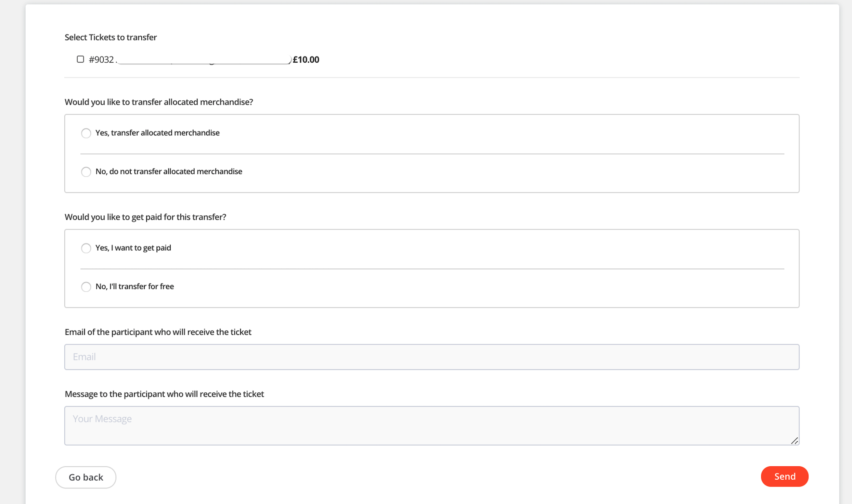Click the 'Message to the participant' field label
The width and height of the screenshot is (852, 504).
coord(164,394)
